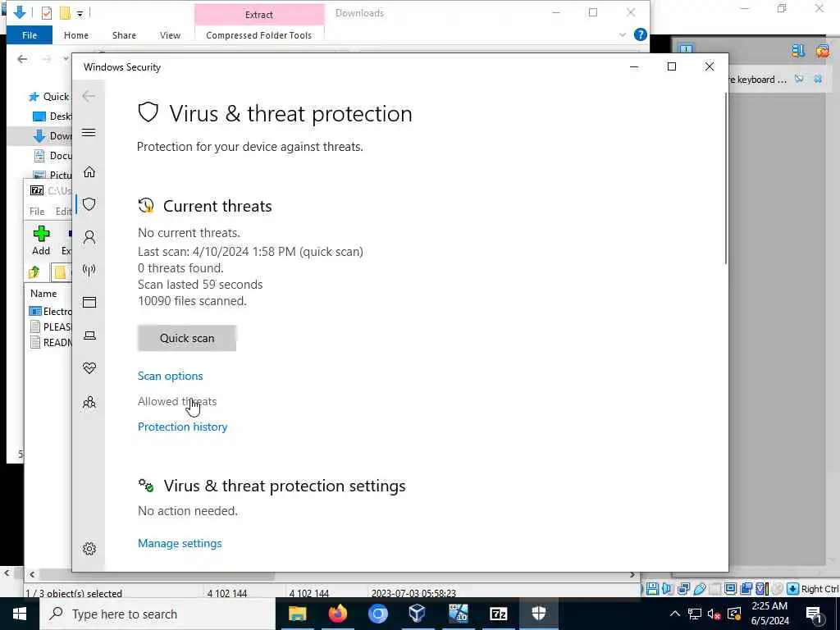Open Scan options link

[171, 376]
